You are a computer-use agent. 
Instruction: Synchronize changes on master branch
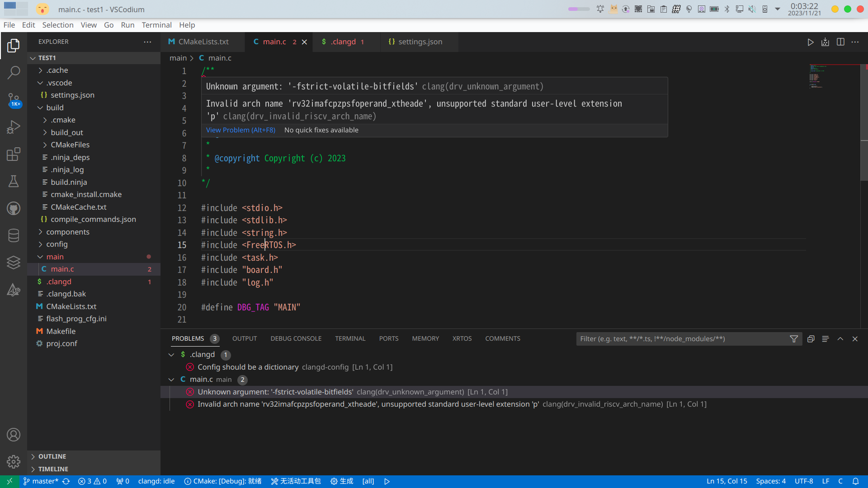coord(66,481)
